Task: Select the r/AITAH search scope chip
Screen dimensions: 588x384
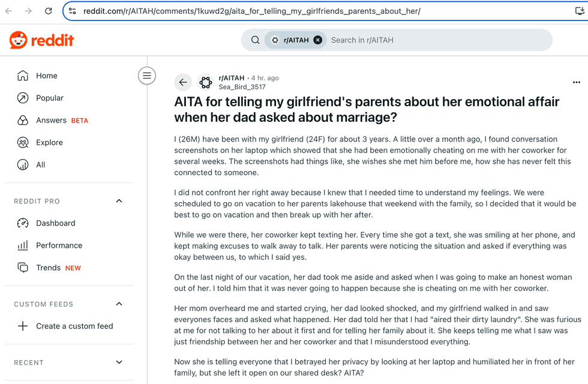Action: [295, 40]
